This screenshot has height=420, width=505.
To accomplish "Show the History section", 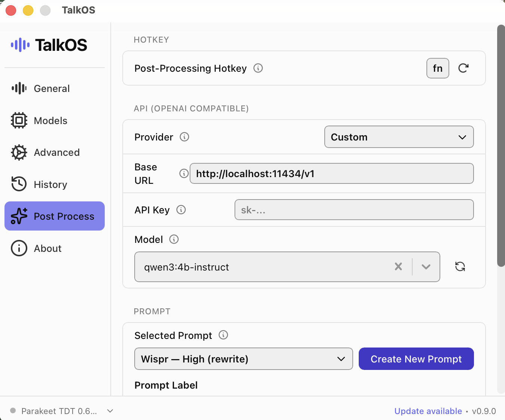I will pos(55,185).
